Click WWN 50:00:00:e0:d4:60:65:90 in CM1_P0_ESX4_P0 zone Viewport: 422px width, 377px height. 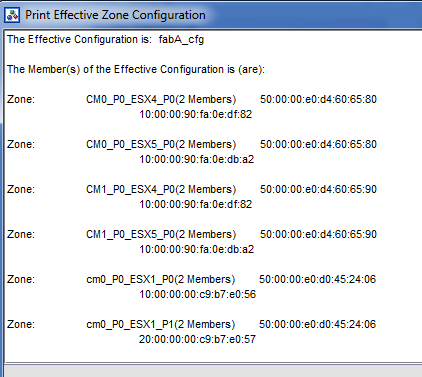pos(318,189)
